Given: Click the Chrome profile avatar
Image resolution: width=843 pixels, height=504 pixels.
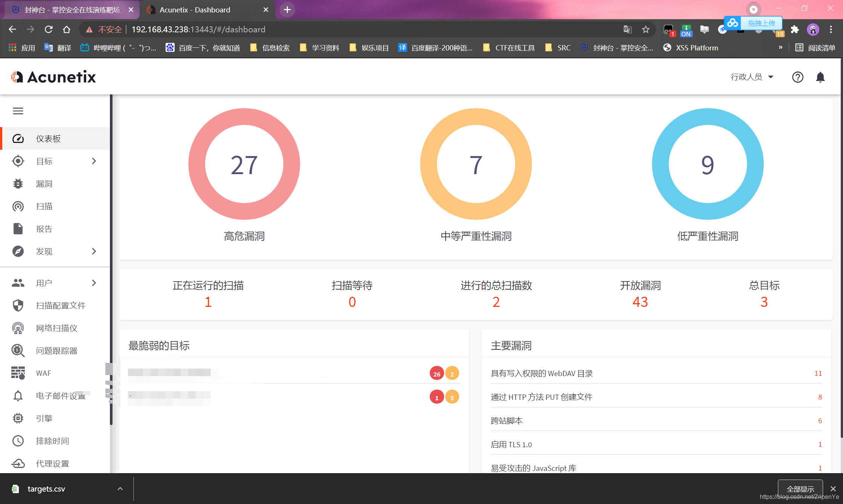Looking at the screenshot, I should (813, 29).
